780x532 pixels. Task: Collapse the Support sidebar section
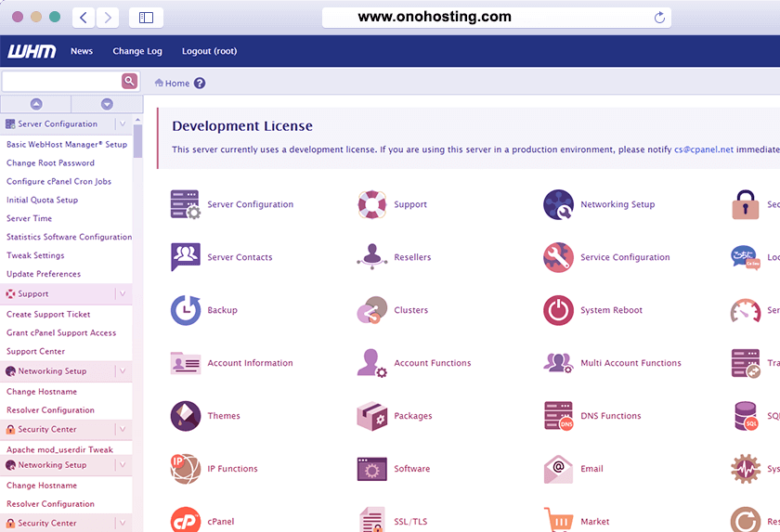122,293
